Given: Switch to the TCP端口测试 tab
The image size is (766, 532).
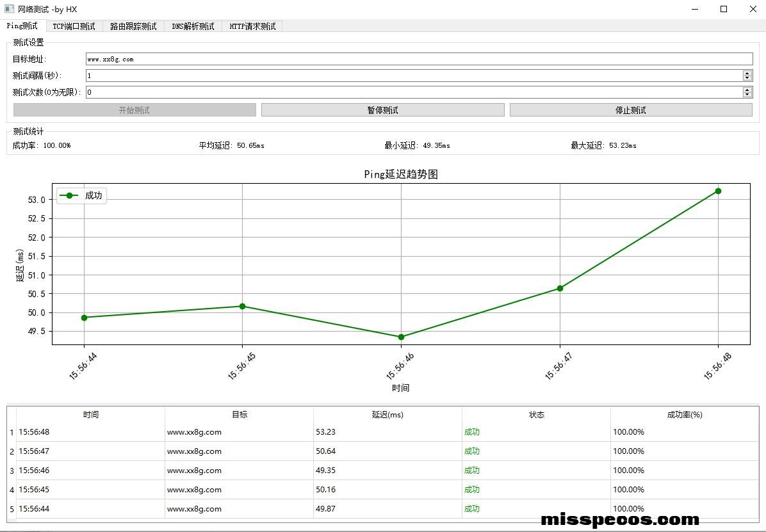Looking at the screenshot, I should coord(74,26).
